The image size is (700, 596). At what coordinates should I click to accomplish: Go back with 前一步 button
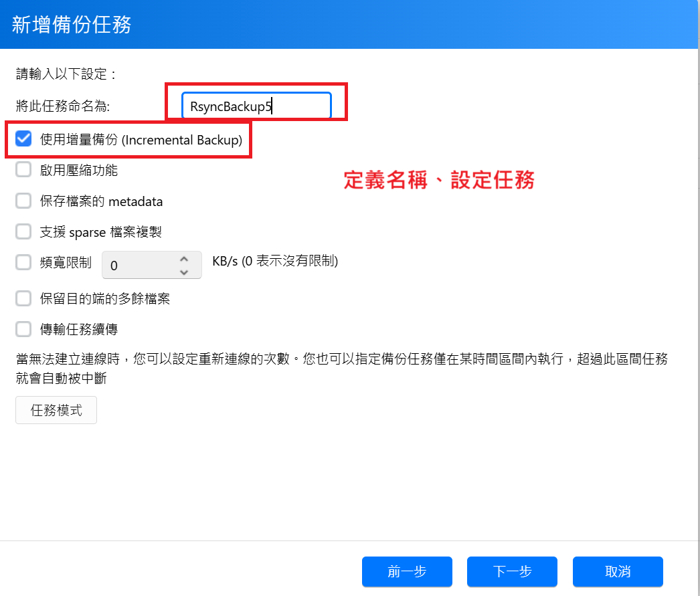click(407, 571)
